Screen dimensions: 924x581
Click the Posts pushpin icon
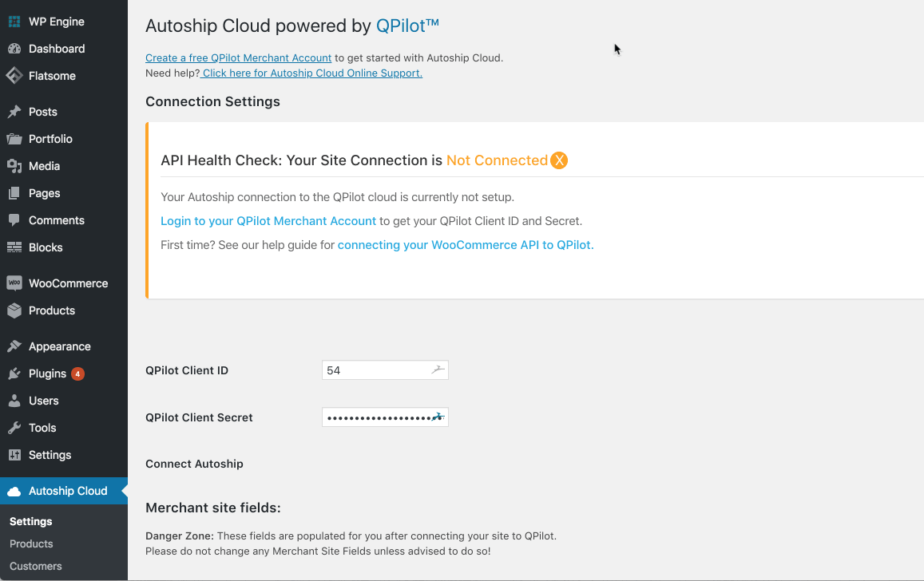tap(14, 112)
